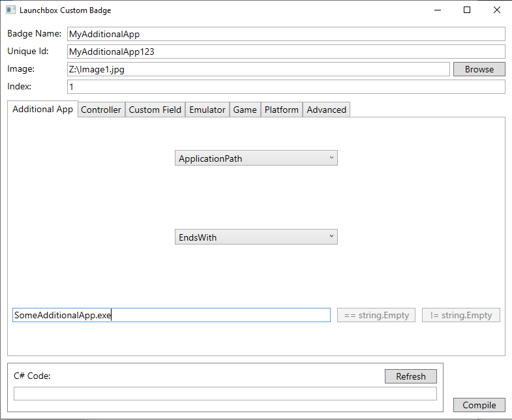The height and width of the screenshot is (420, 512).
Task: Click the C# Code label
Action: (32, 376)
